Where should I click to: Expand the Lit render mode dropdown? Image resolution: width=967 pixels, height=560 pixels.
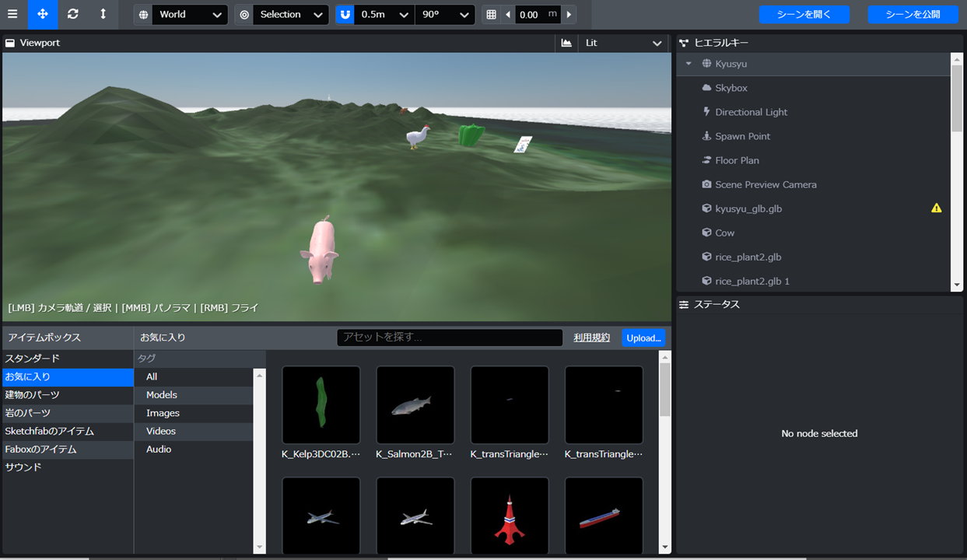tap(622, 43)
